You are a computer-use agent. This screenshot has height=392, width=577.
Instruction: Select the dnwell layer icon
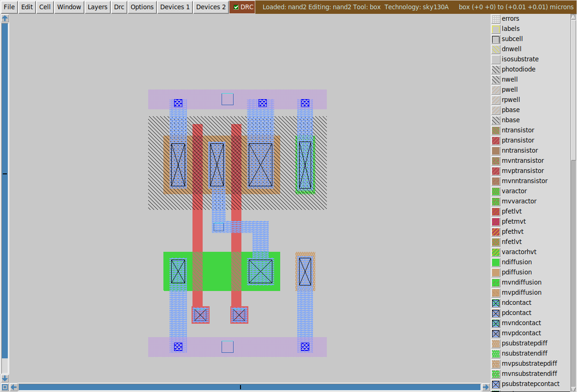pos(496,49)
